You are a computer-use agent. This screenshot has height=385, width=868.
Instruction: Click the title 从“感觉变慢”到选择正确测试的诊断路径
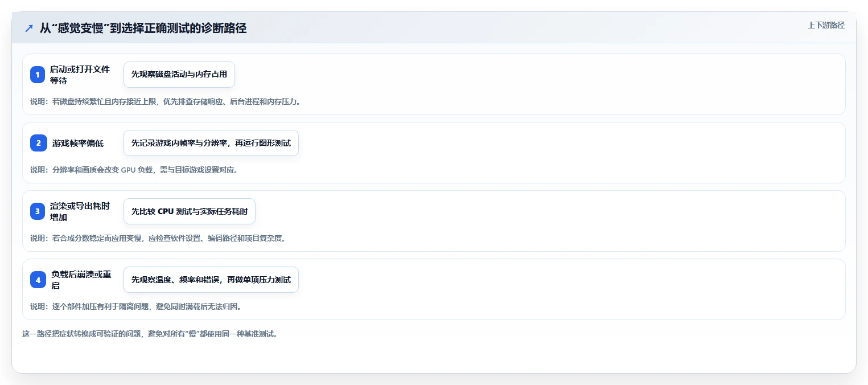pos(143,28)
